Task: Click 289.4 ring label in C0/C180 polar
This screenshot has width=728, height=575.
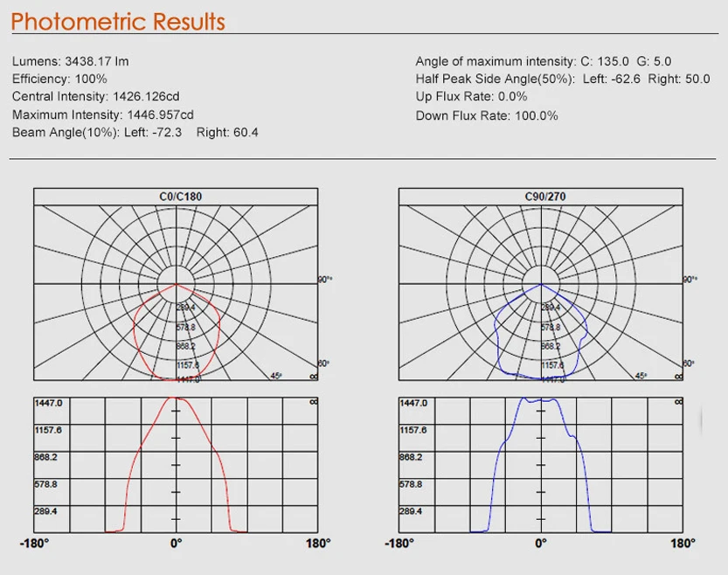Action: pos(185,308)
